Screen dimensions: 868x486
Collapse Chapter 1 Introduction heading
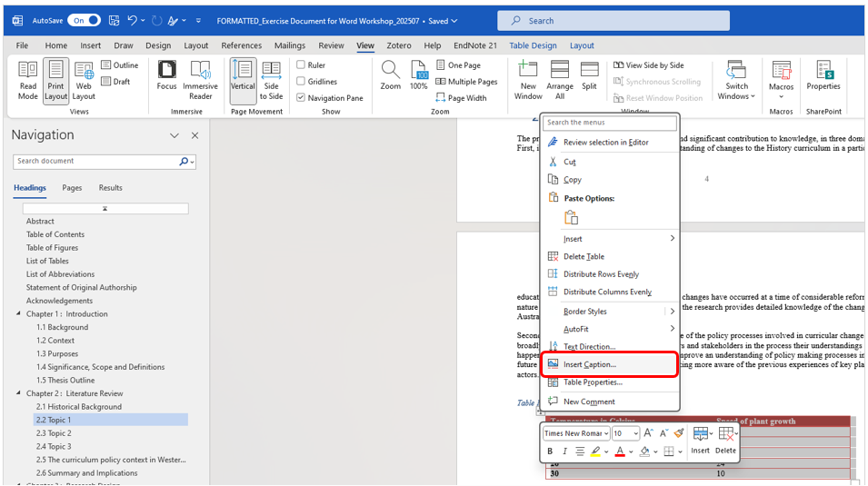19,314
